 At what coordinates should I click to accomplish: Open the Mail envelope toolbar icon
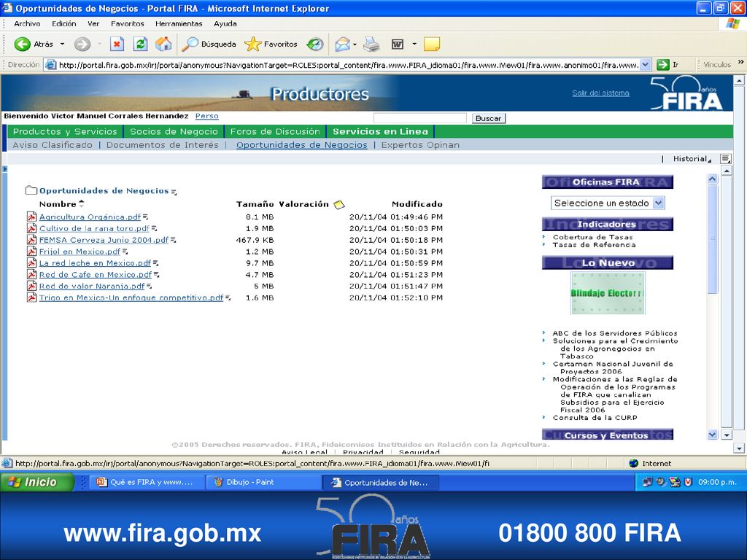[x=342, y=44]
